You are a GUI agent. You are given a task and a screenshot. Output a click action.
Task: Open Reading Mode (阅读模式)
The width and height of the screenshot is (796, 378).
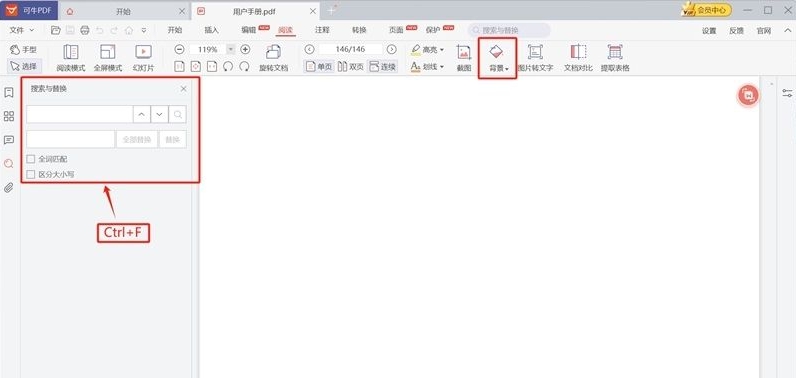tap(71, 58)
